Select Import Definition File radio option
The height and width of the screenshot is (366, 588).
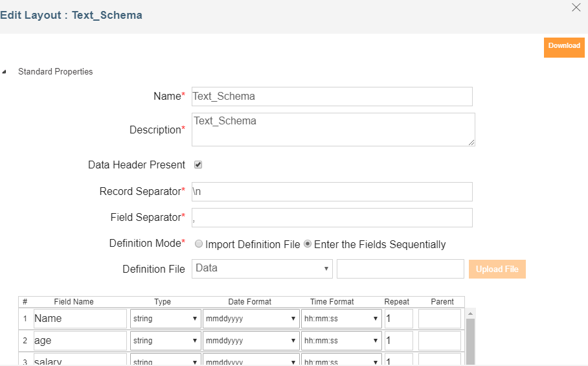pos(199,245)
